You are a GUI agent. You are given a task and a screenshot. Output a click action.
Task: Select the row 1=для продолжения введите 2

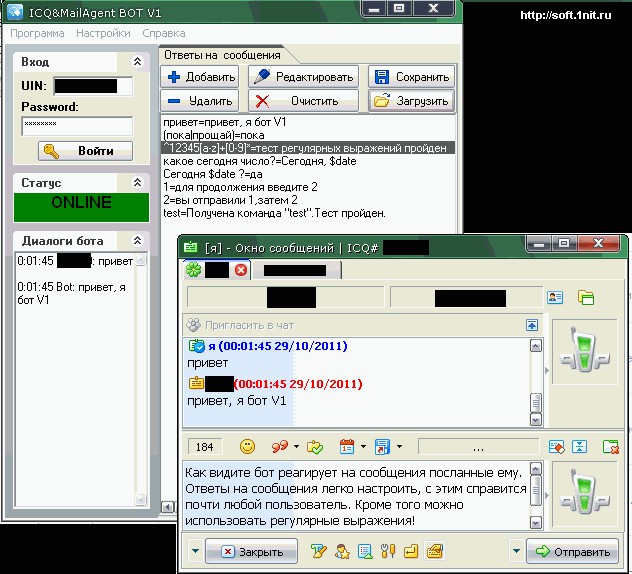click(308, 187)
